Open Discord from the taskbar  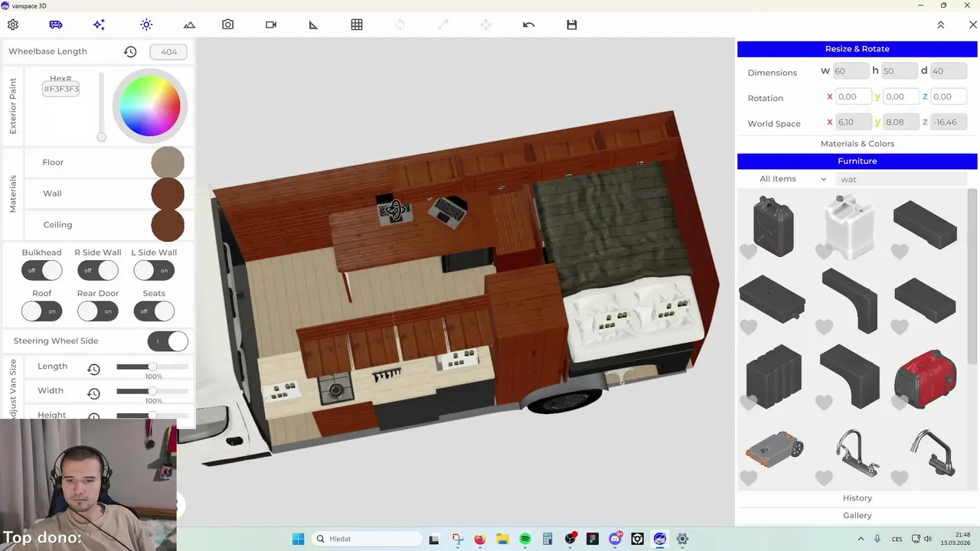[615, 539]
